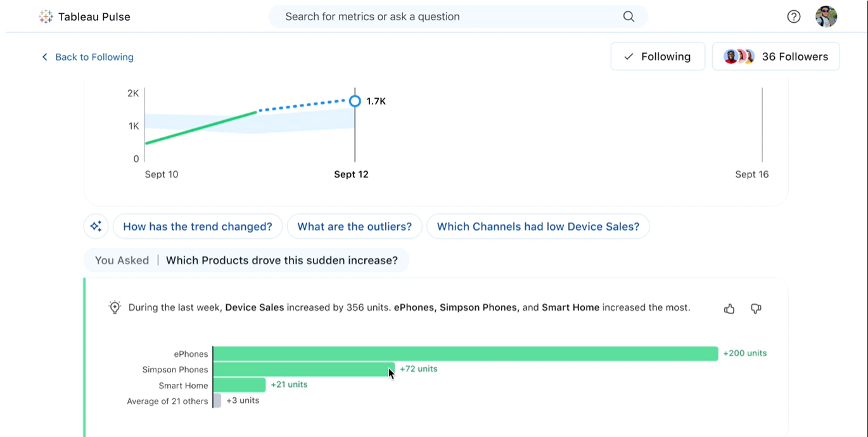Select the ePhones green bar
The image size is (868, 437).
pos(465,353)
